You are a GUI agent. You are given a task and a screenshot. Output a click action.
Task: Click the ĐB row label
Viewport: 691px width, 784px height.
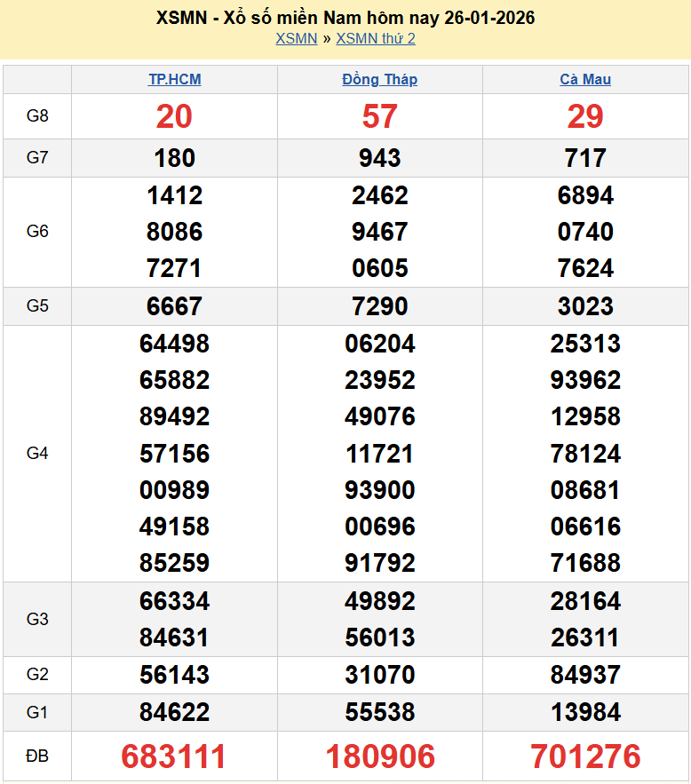[37, 756]
